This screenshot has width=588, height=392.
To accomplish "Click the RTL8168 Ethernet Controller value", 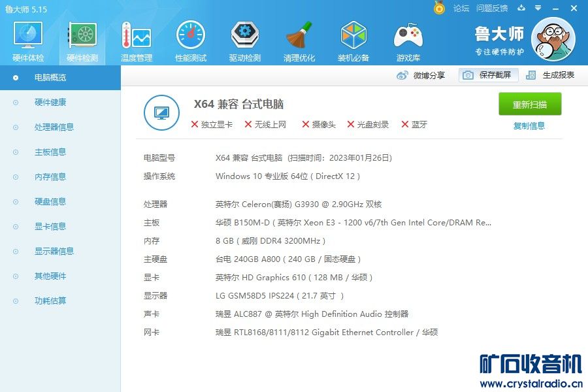I will point(327,333).
